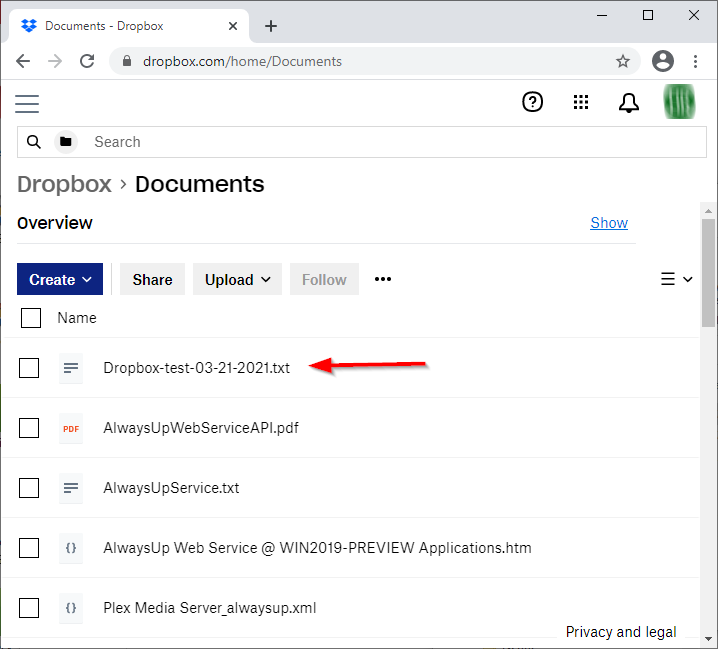Expand the Create dropdown
This screenshot has width=718, height=649.
click(x=60, y=279)
